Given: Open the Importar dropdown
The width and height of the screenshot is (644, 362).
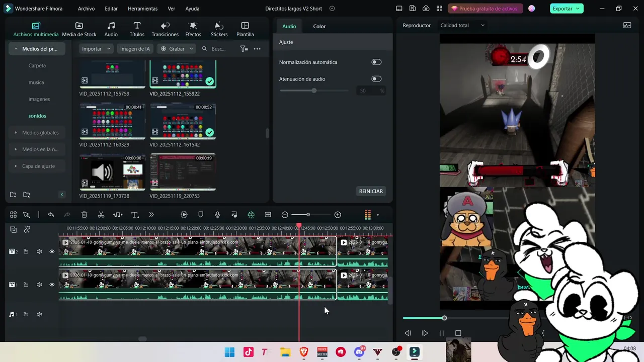Looking at the screenshot, I should click(97, 49).
